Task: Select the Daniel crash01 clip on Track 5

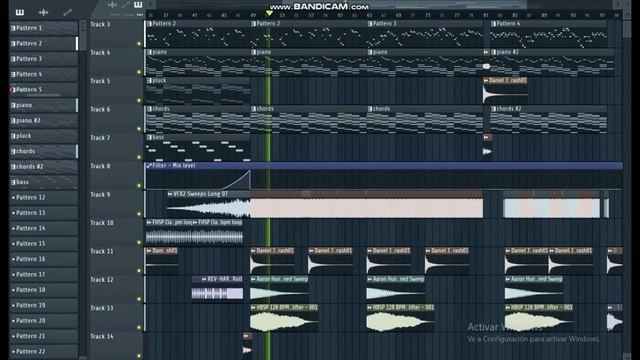Action: [x=505, y=90]
